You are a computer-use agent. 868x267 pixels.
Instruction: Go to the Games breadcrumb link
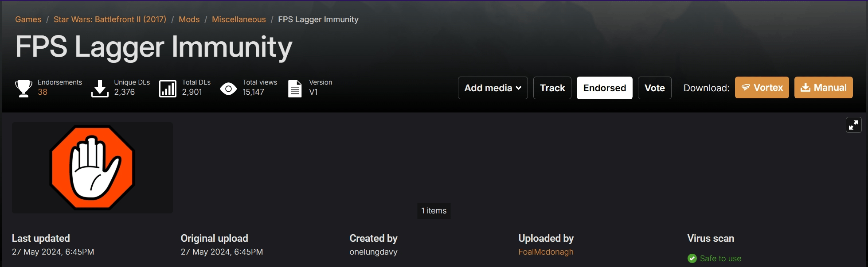(x=28, y=19)
